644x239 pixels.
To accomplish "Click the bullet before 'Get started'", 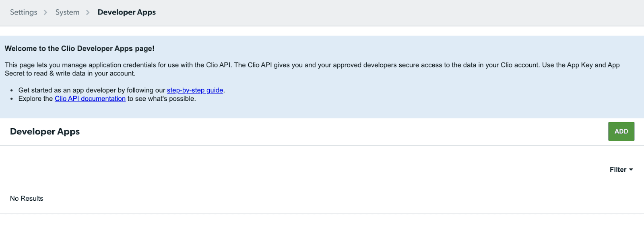I will [12, 91].
